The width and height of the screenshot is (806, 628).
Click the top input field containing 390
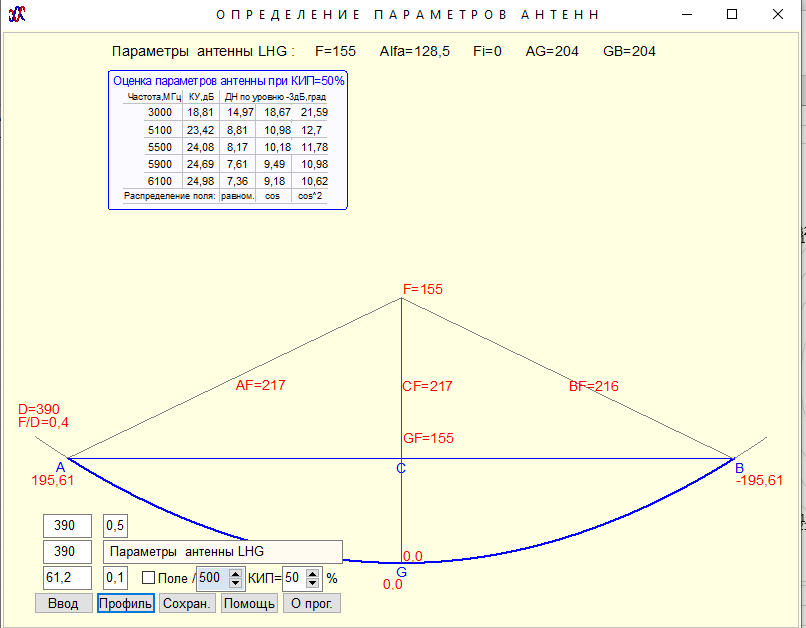67,526
